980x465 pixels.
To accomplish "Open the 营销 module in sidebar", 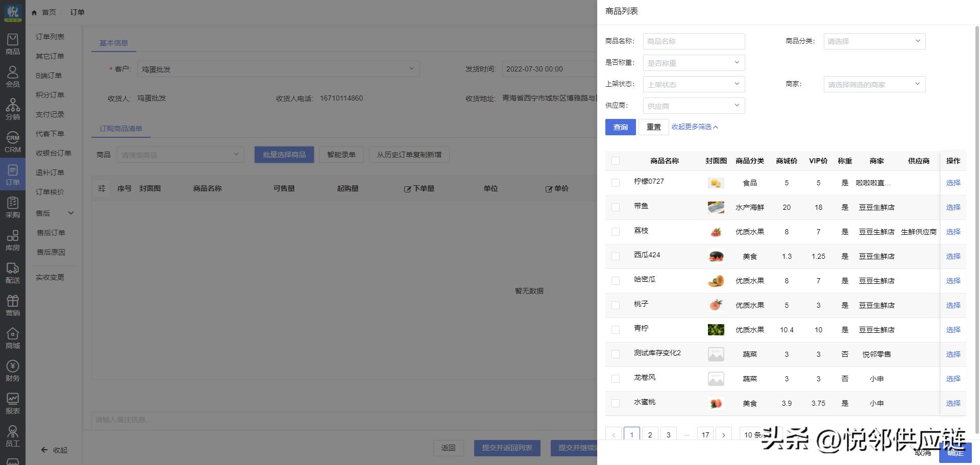I will [13, 305].
